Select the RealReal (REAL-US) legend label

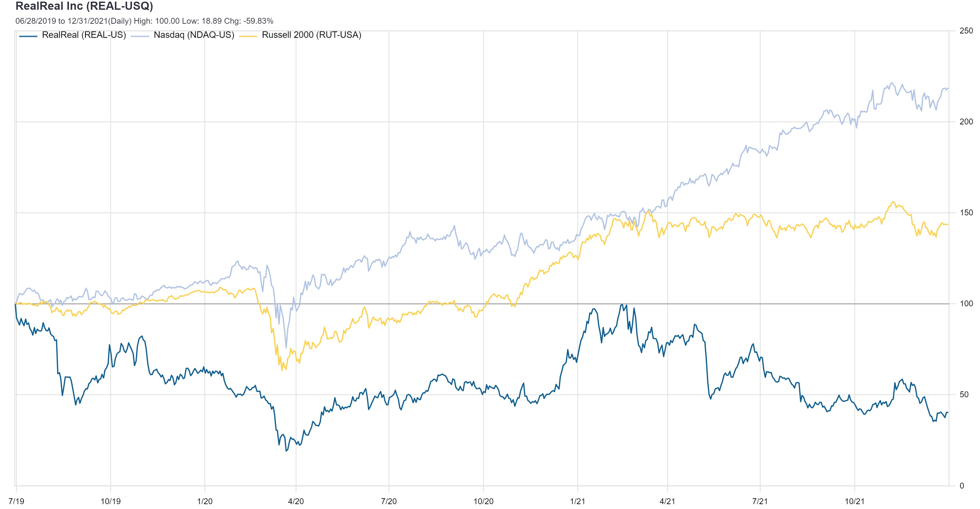tap(84, 35)
